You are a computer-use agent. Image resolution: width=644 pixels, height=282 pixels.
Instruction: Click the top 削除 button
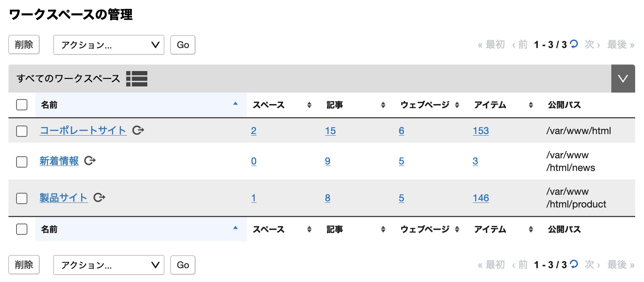click(x=24, y=45)
